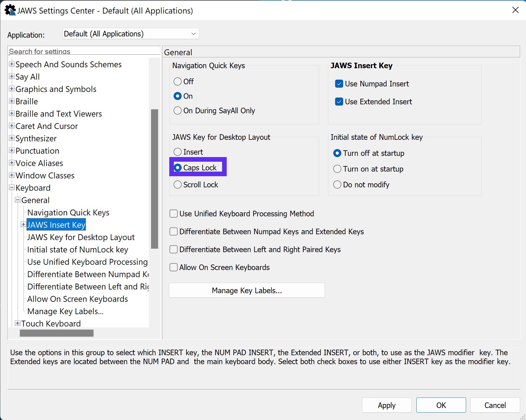Expand the Speech And Sounds Schemes node
526x420 pixels.
(x=12, y=64)
